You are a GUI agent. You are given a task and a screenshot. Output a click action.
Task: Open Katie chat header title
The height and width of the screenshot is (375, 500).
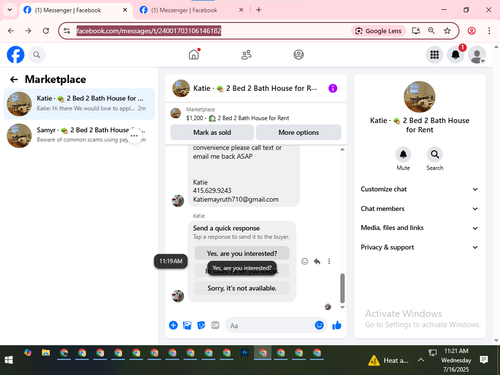point(255,88)
